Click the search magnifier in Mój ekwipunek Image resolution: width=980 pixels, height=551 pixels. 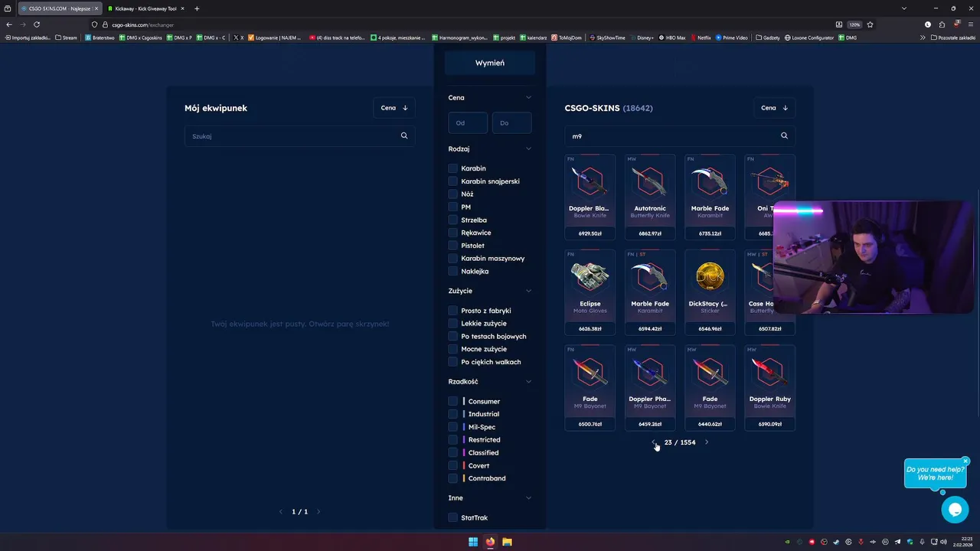404,135
